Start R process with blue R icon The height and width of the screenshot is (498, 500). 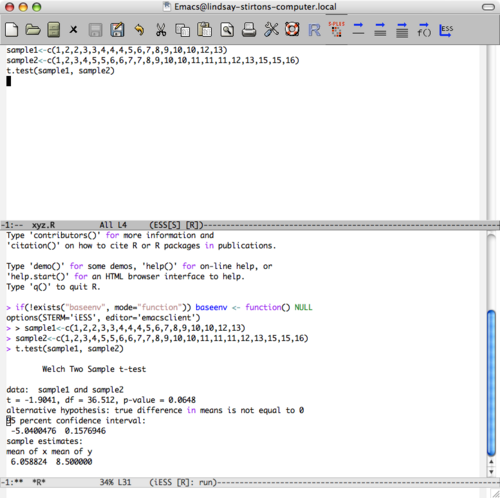(x=314, y=30)
